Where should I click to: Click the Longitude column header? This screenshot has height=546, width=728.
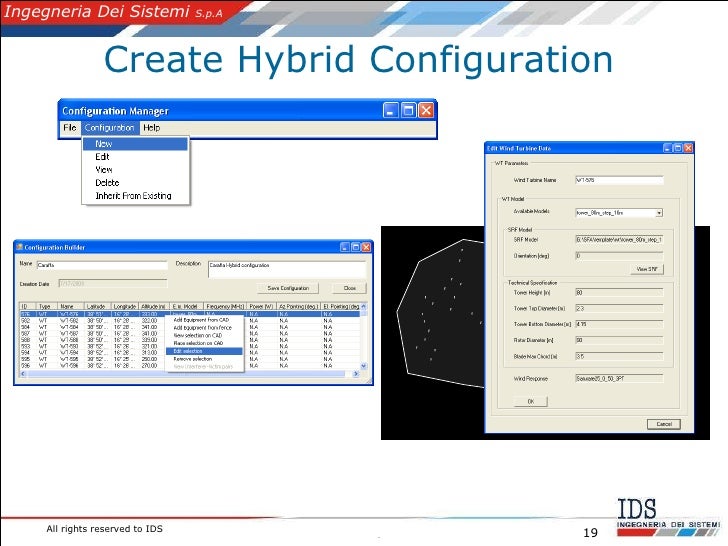pyautogui.click(x=125, y=306)
